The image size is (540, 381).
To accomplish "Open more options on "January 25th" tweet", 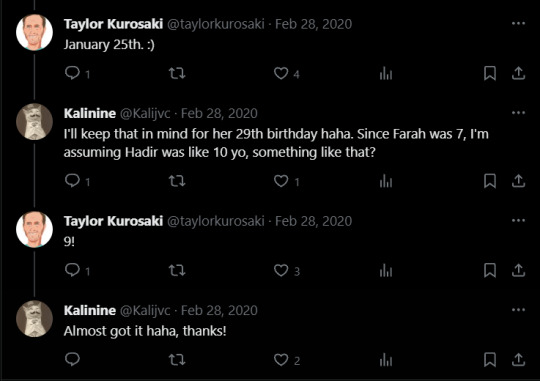I will tap(518, 23).
